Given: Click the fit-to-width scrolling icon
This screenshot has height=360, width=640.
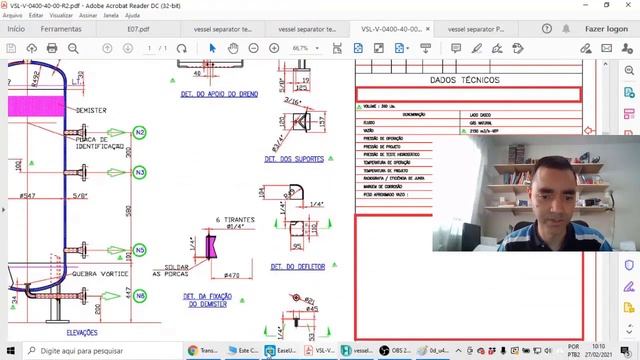Looking at the screenshot, I should [x=337, y=48].
